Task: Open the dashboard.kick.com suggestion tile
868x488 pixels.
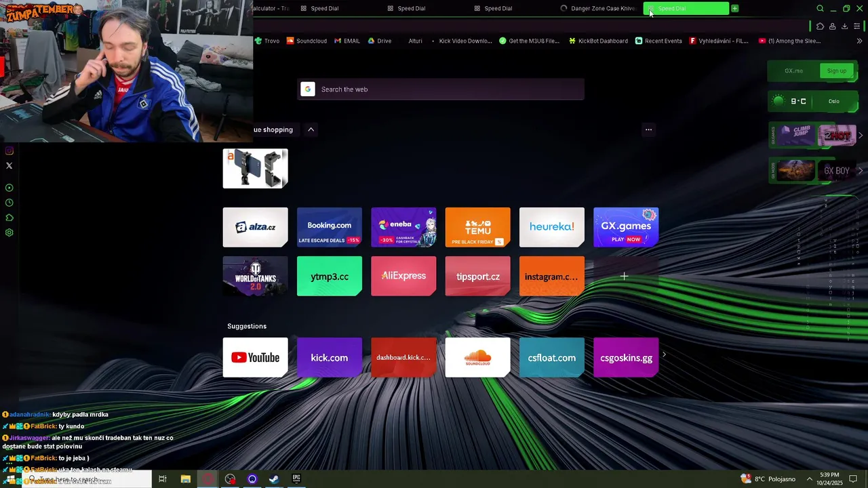Action: point(403,357)
